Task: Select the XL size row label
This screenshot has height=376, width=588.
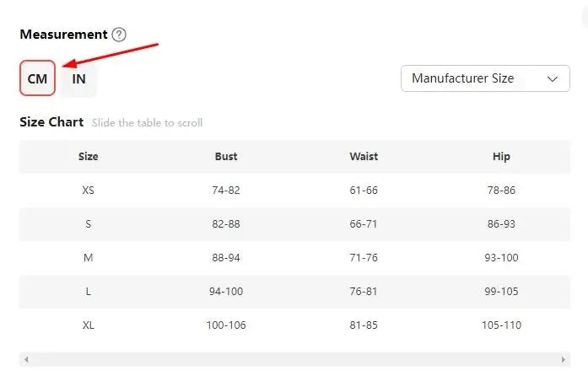Action: (88, 325)
